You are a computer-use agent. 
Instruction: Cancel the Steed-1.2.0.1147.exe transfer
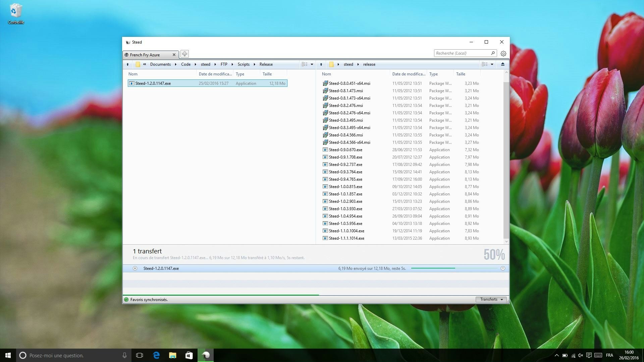pos(135,268)
